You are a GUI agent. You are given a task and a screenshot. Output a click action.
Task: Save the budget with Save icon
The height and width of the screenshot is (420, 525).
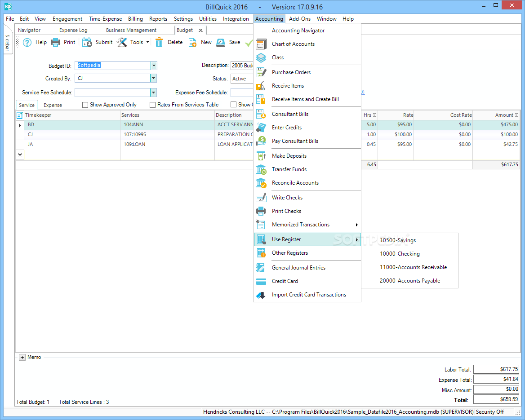[x=221, y=43]
